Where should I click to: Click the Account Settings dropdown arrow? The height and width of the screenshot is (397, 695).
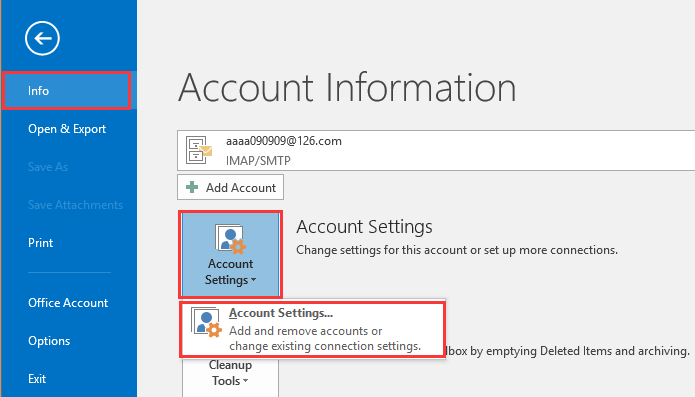254,280
